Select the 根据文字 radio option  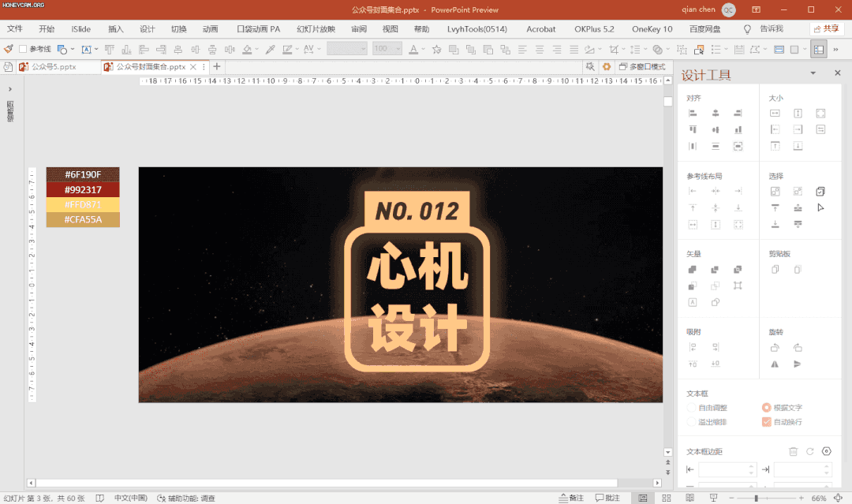click(766, 408)
